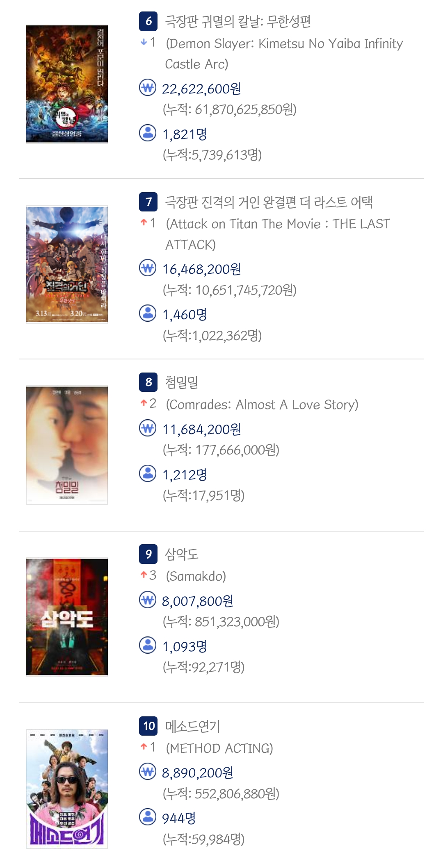
Task: Click the audience person icon for Demon Slayer
Action: tap(148, 133)
